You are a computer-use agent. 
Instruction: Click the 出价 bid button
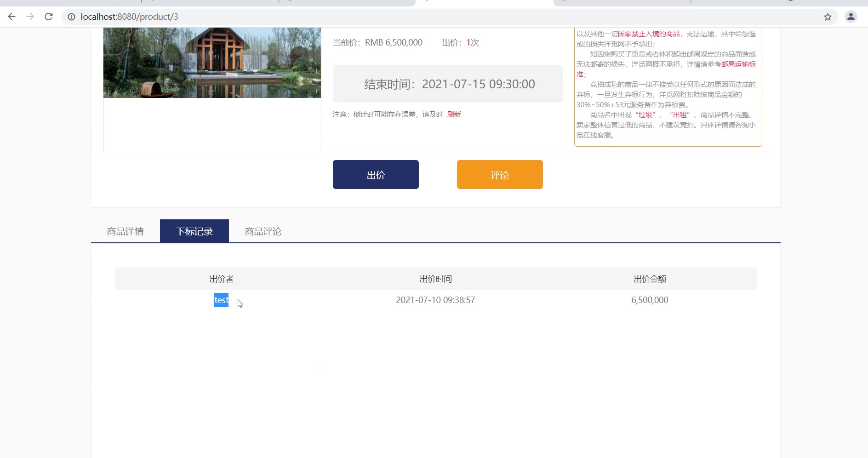(x=376, y=174)
